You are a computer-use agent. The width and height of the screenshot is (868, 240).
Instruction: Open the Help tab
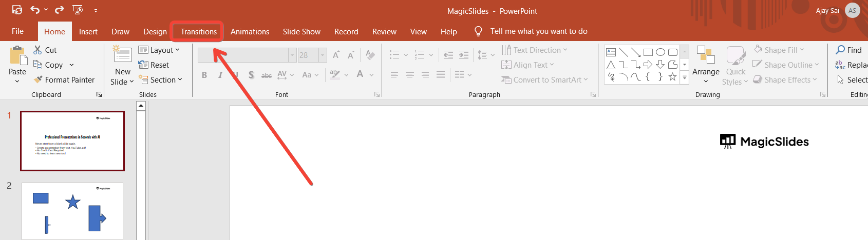(x=449, y=31)
